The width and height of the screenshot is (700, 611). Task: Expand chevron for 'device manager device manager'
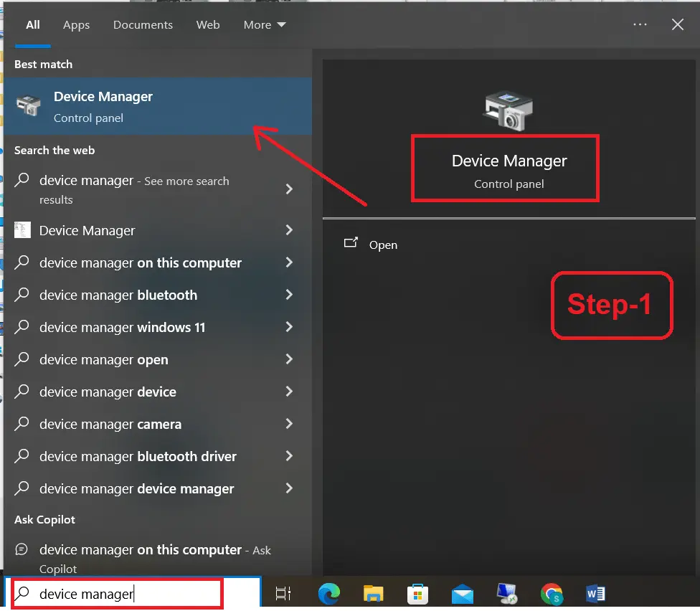(x=289, y=488)
